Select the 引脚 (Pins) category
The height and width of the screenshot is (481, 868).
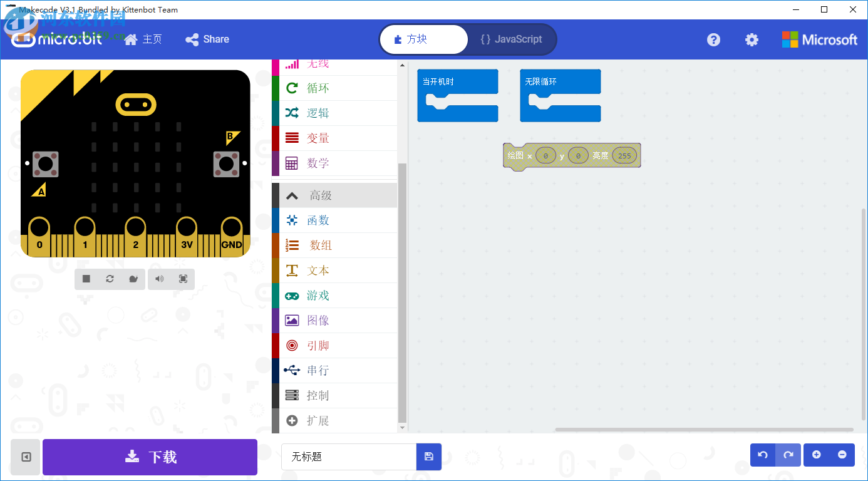(x=317, y=345)
